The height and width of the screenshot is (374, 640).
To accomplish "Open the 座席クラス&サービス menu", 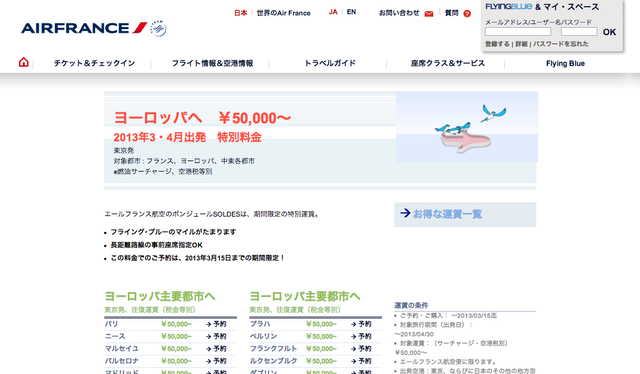I will click(448, 63).
